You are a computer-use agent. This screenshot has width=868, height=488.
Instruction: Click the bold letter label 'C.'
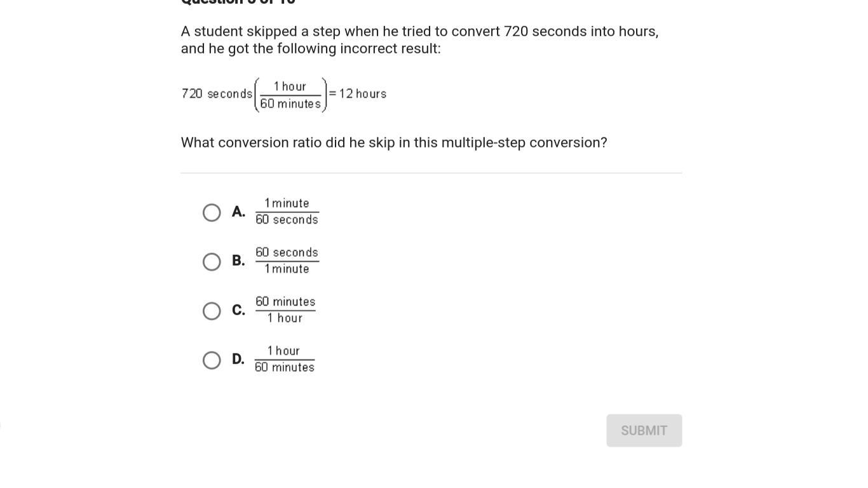click(x=238, y=310)
